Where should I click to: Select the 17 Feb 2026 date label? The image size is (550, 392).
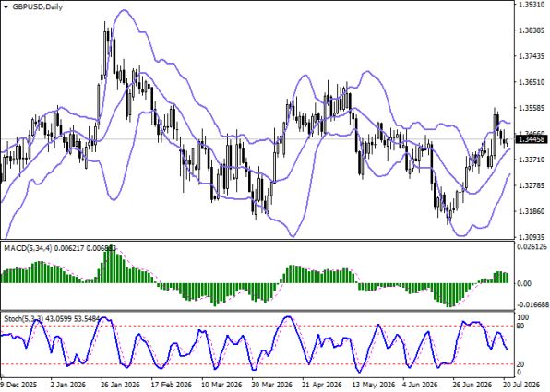tap(172, 385)
